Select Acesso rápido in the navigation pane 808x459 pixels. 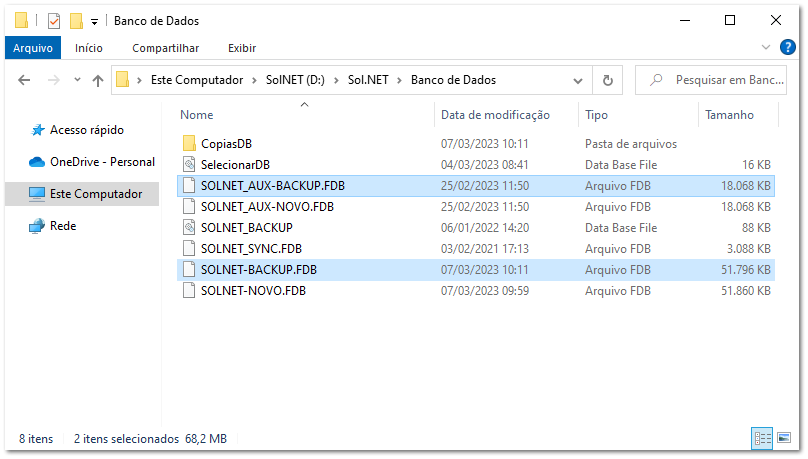[x=86, y=130]
